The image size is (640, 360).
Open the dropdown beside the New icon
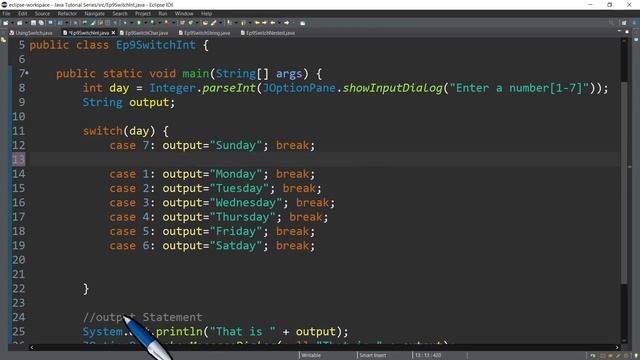point(12,23)
